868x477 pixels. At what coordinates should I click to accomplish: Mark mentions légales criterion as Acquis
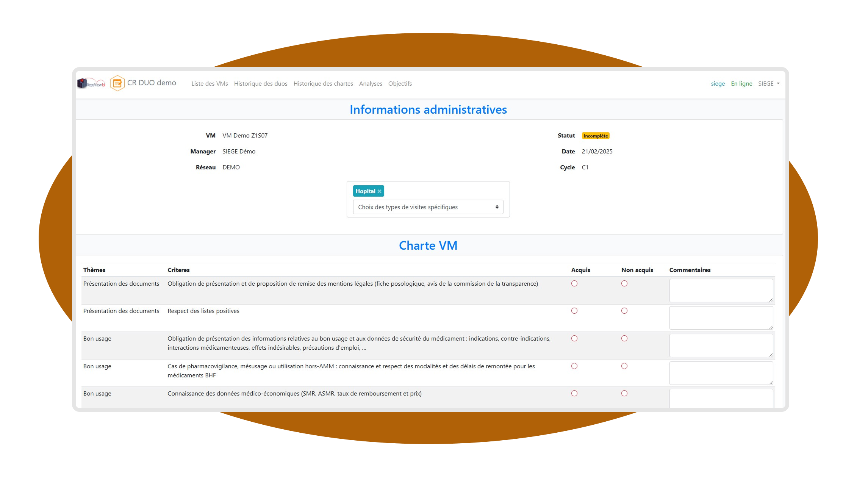[x=574, y=284]
